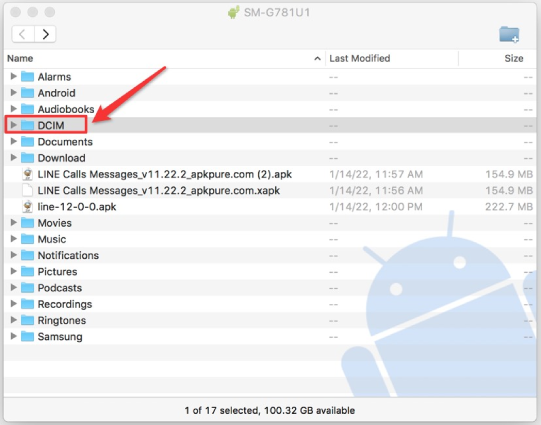Click the Recordings folder name
Screen dimensions: 541x425
(x=65, y=304)
